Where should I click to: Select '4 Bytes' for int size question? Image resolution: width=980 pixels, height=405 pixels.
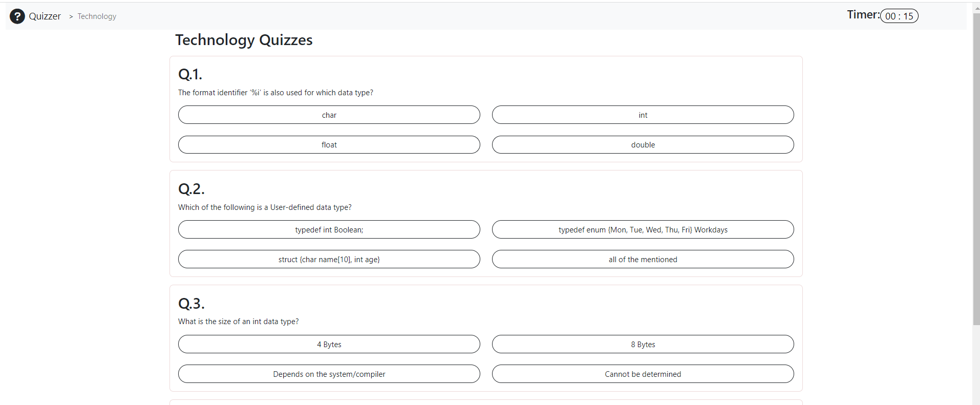(329, 344)
